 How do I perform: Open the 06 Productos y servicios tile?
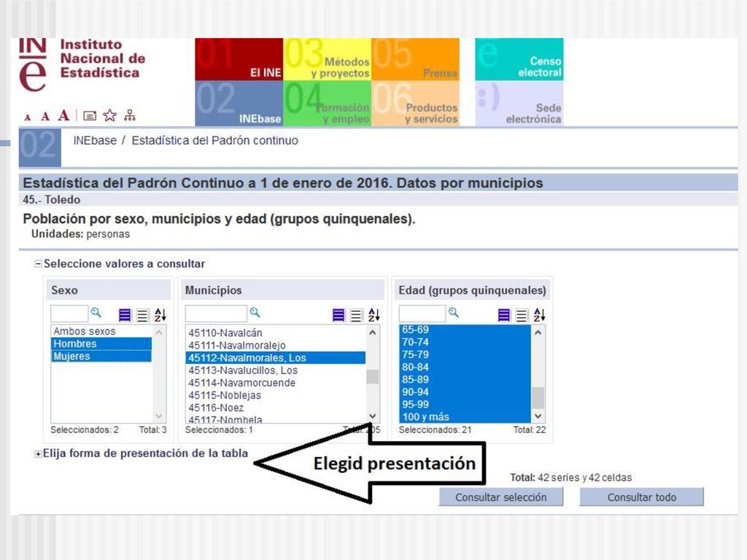[x=415, y=104]
